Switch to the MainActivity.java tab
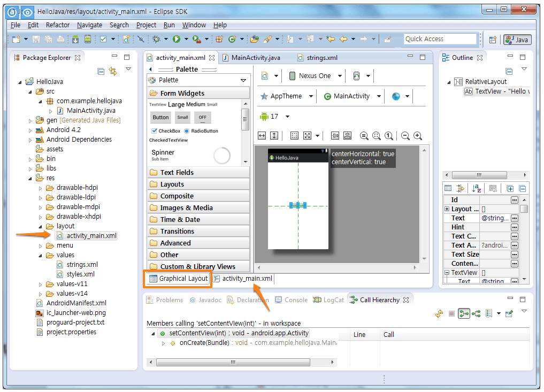544x392 pixels. [255, 58]
